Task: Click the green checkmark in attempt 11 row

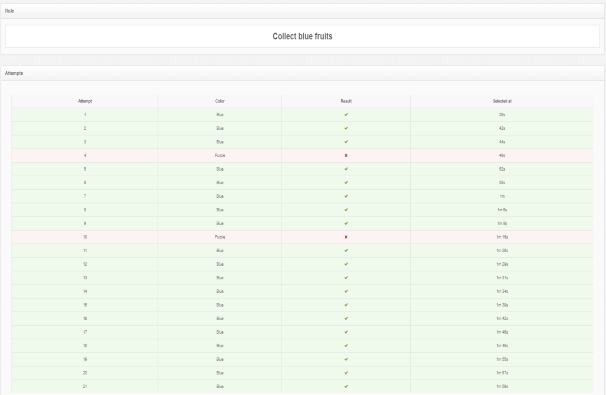Action: pos(346,250)
